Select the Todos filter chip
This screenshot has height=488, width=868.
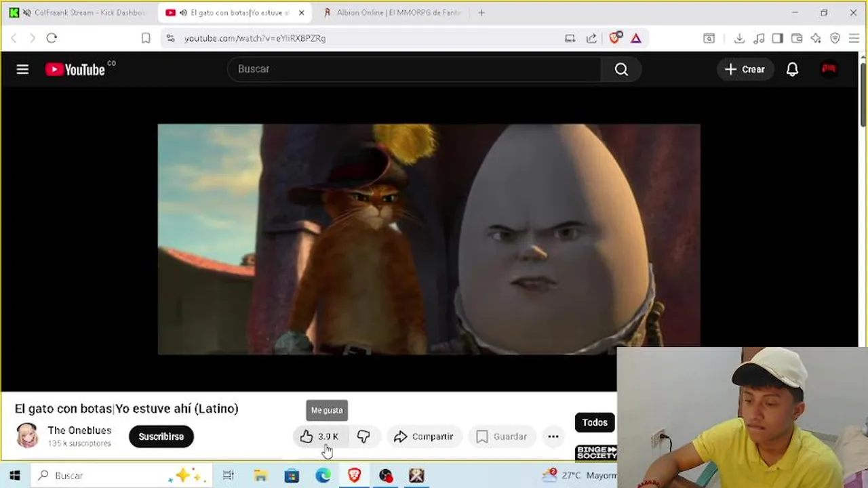[x=595, y=422]
